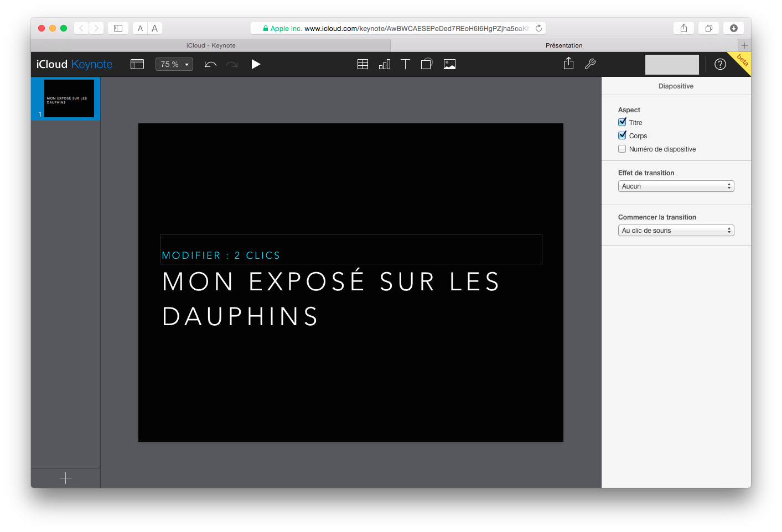Viewport: 782px width, 532px height.
Task: Expand Commencer la transition dropdown
Action: tap(676, 231)
